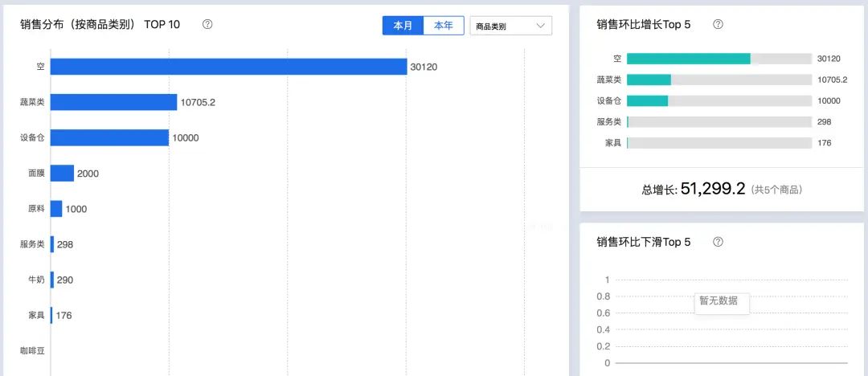Click the 销售分布（按商品类别）TOP 10 title
Screen dimensions: 868x376
click(100, 24)
